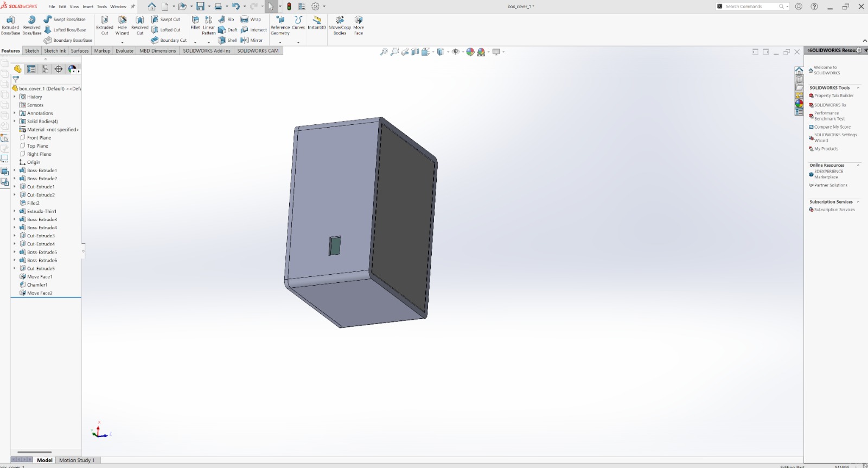Expand the Solid Bodies(4) folder
Image resolution: width=868 pixels, height=468 pixels.
pos(15,121)
